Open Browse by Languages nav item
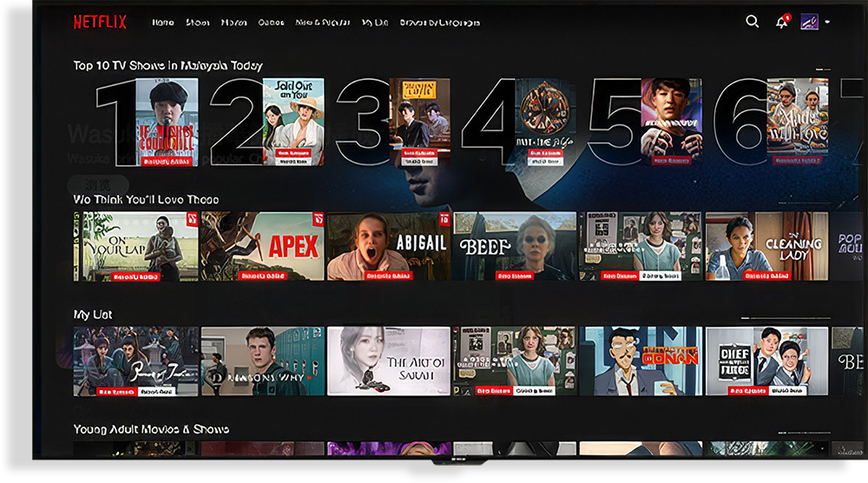The height and width of the screenshot is (483, 868). [440, 23]
